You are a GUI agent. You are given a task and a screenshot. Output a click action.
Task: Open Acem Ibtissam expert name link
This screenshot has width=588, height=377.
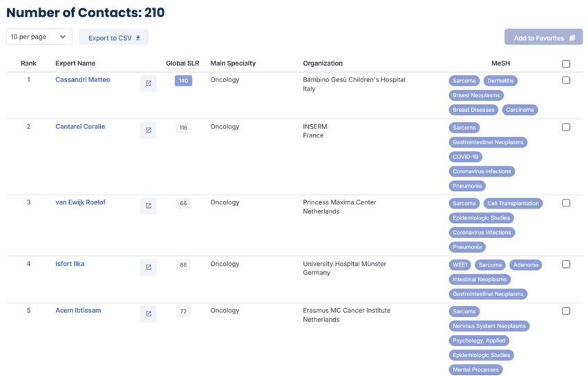(x=78, y=310)
